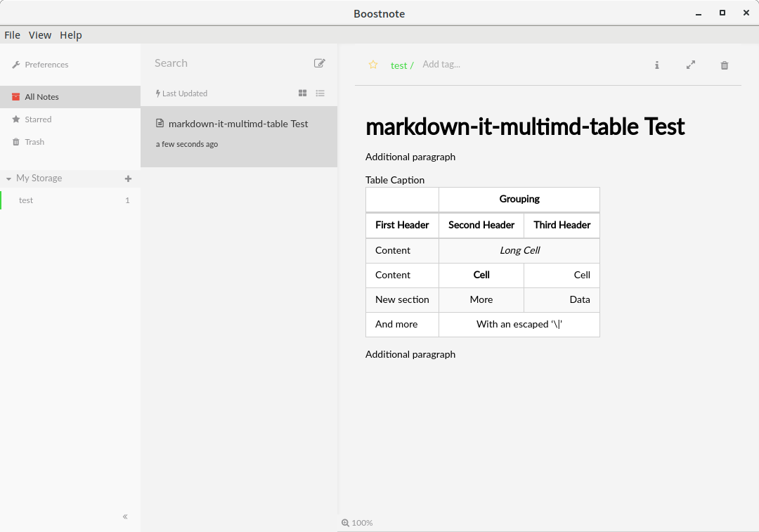Click the Grouping table header cell
Viewport: 759px width, 532px height.
[x=519, y=199]
